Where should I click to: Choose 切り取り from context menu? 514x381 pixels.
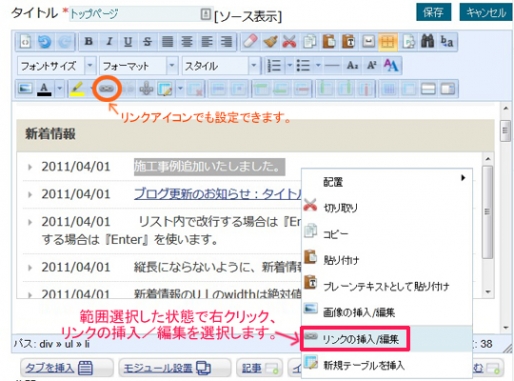pyautogui.click(x=387, y=207)
